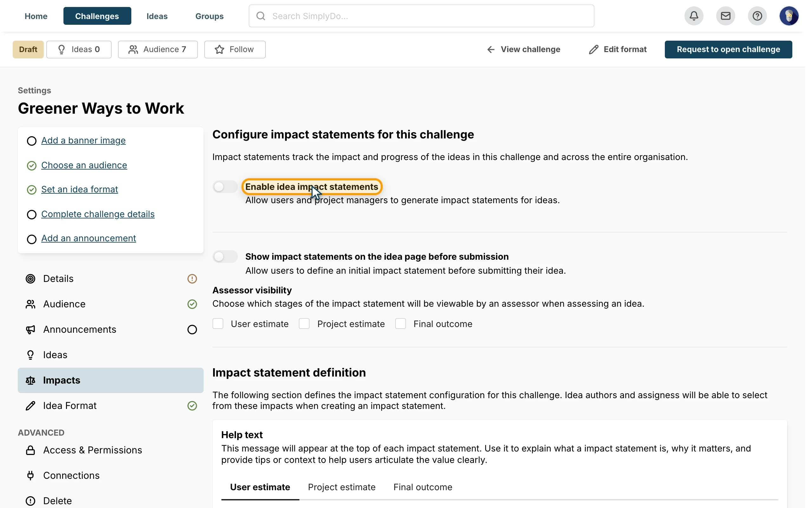Open the messages envelope icon
The width and height of the screenshot is (812, 508).
[725, 16]
